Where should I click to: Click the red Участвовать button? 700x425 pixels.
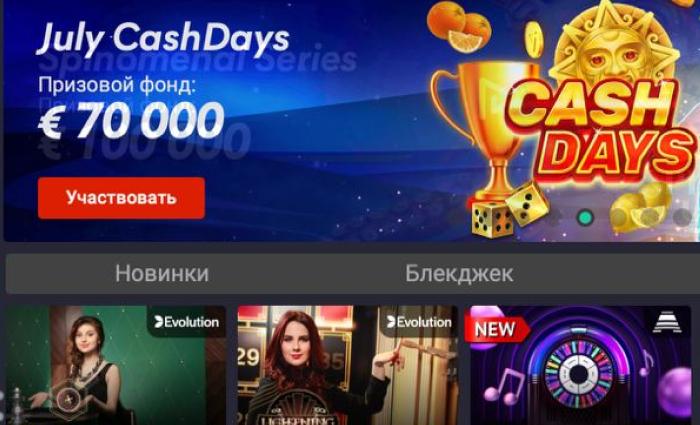pyautogui.click(x=121, y=198)
